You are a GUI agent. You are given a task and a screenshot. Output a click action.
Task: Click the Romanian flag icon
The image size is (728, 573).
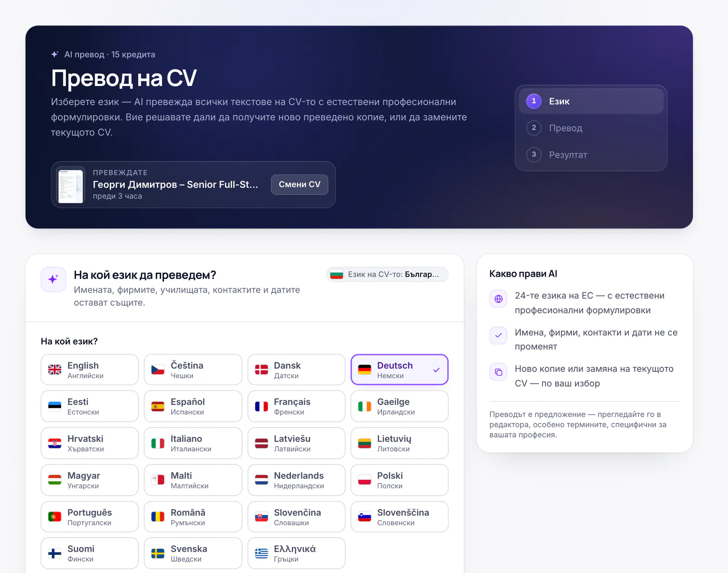click(x=158, y=517)
